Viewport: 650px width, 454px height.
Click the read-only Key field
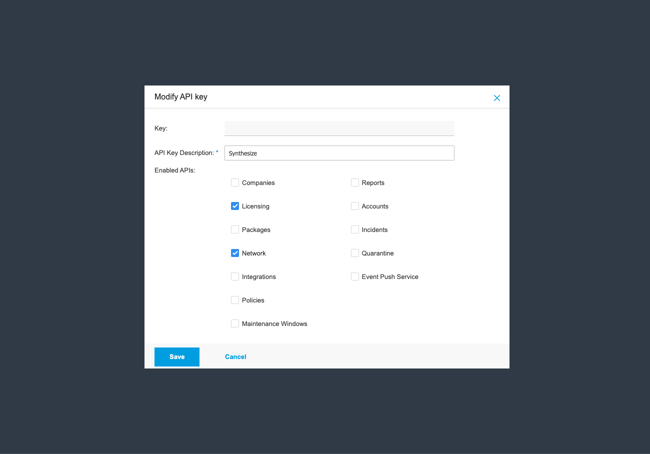[339, 128]
